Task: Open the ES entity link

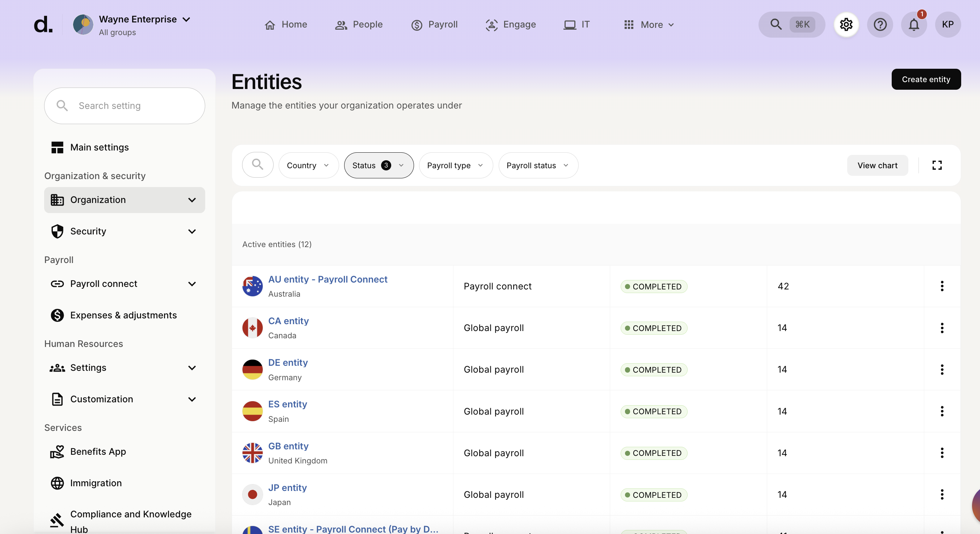Action: click(288, 404)
